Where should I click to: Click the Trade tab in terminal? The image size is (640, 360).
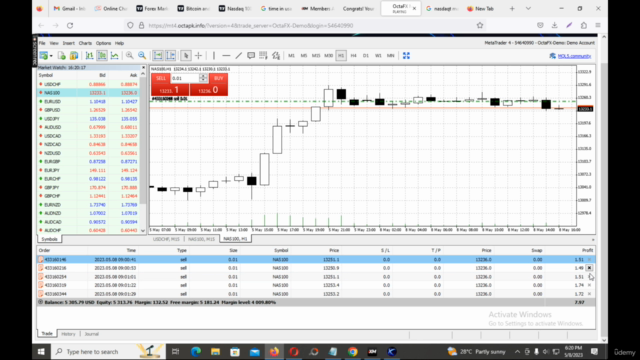[47, 334]
